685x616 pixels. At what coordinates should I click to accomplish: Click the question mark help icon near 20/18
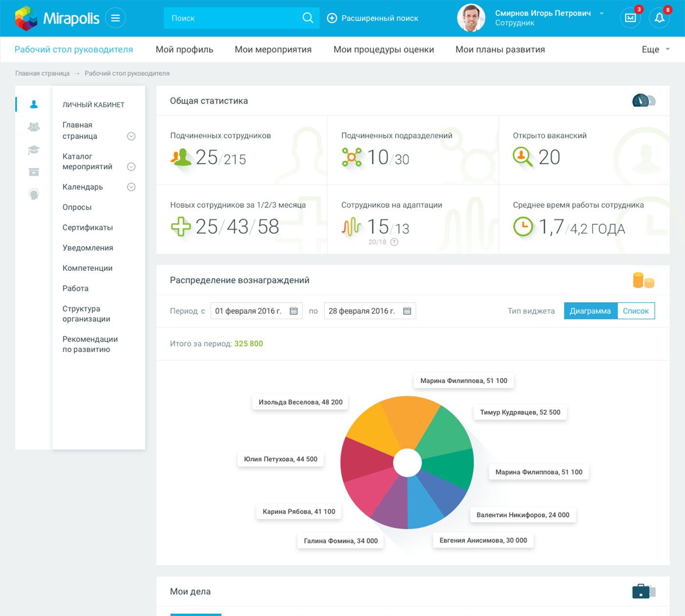(394, 242)
